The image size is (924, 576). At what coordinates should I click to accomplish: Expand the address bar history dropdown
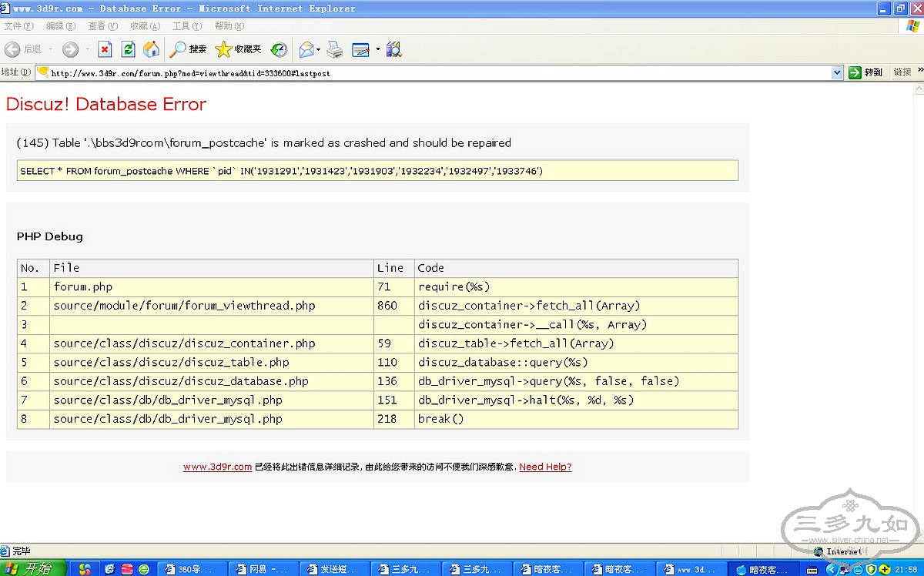pyautogui.click(x=838, y=72)
